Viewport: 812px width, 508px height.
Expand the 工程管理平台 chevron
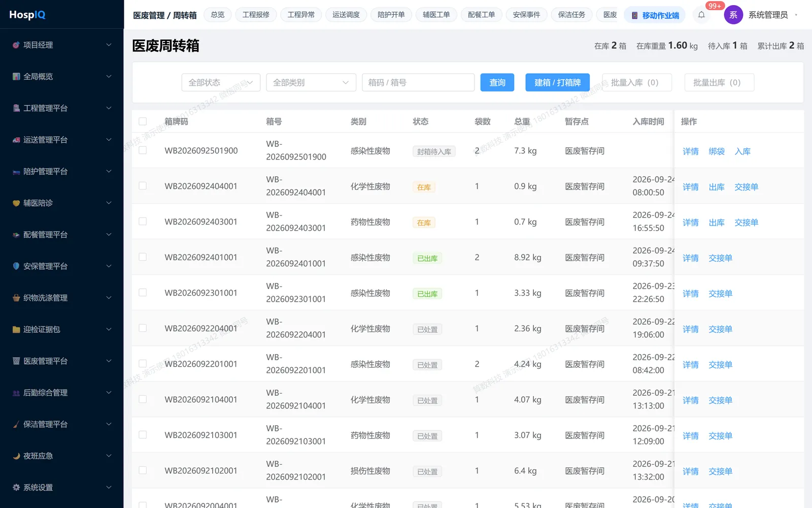pyautogui.click(x=109, y=108)
